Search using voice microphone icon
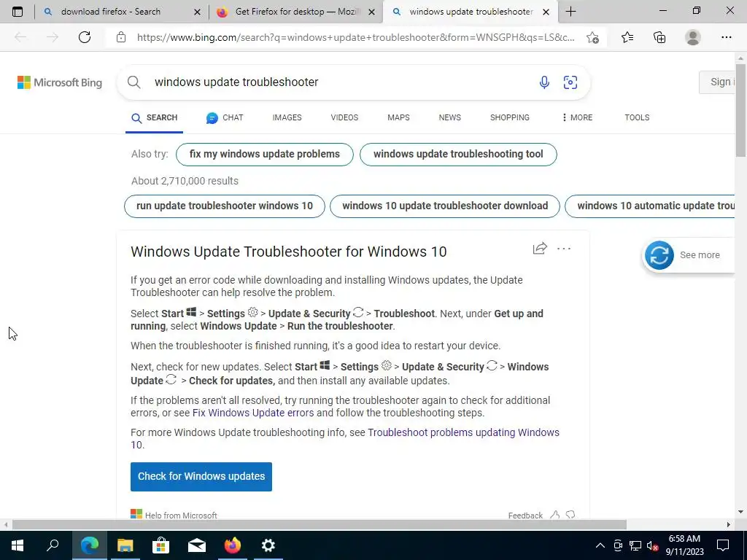 544,82
